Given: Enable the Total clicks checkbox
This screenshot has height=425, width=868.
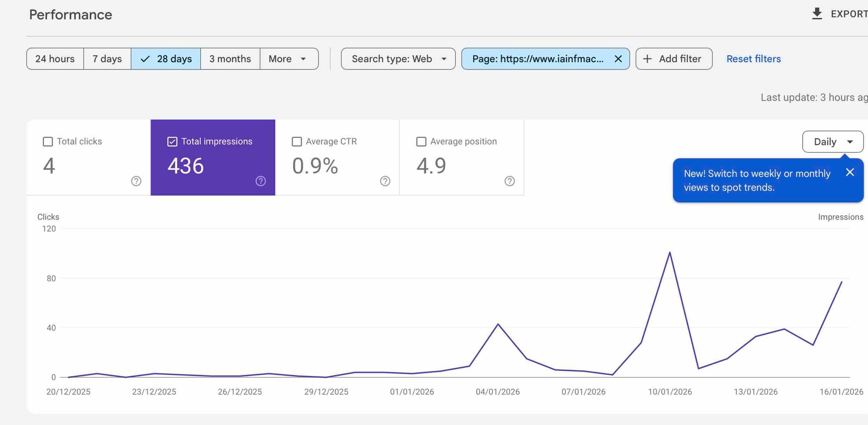Looking at the screenshot, I should (x=48, y=141).
